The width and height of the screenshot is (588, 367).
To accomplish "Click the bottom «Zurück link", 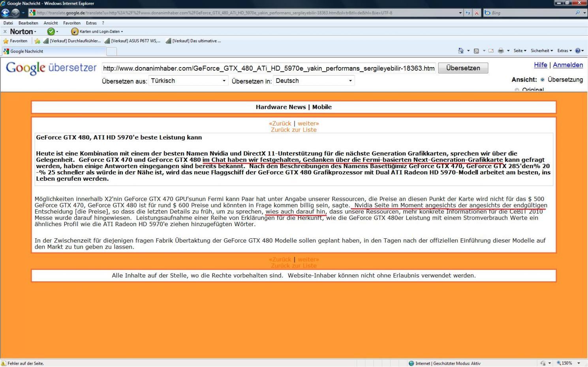I will point(280,260).
